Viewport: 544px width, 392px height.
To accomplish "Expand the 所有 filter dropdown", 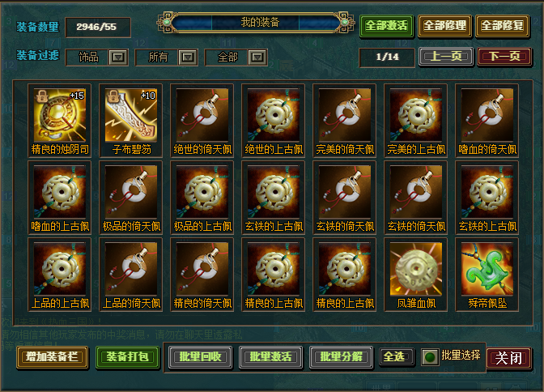I will (188, 58).
